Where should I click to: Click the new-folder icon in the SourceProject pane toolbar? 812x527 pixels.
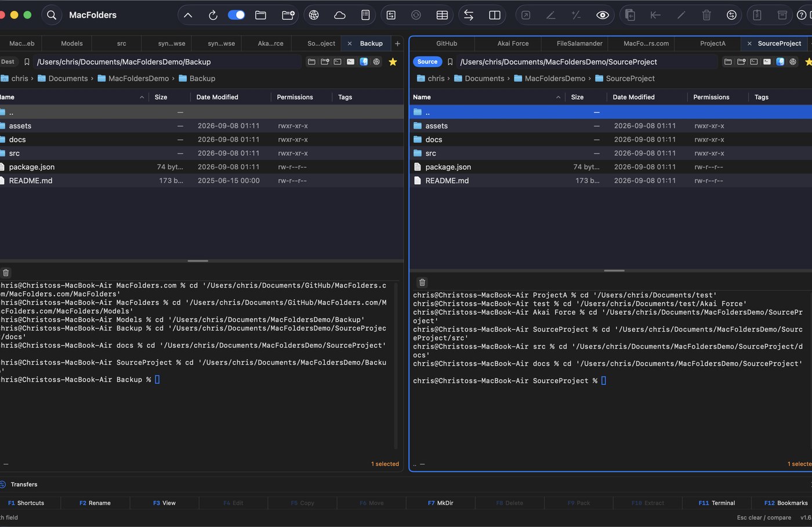(x=741, y=61)
